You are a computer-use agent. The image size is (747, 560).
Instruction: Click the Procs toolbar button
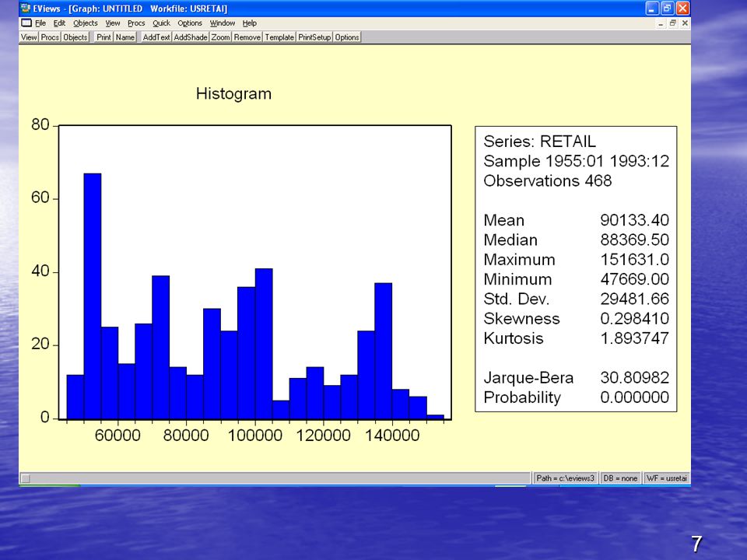pos(50,37)
